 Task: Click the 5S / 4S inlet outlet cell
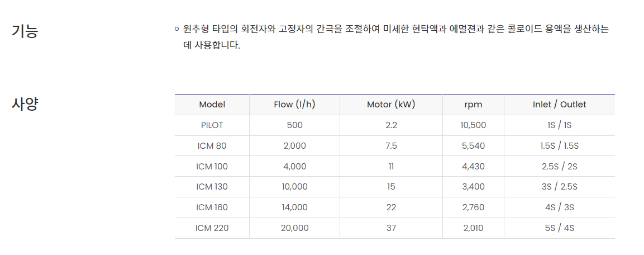coord(560,228)
